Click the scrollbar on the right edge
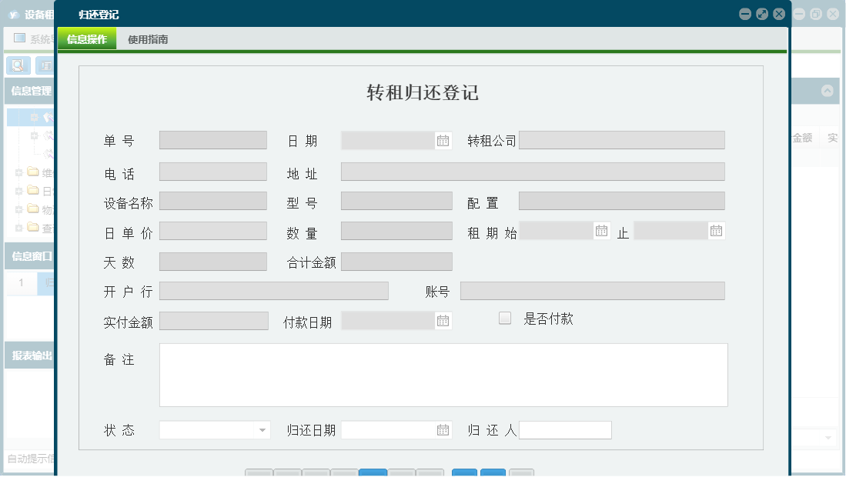Viewport: 846px width, 504px height. click(841, 269)
